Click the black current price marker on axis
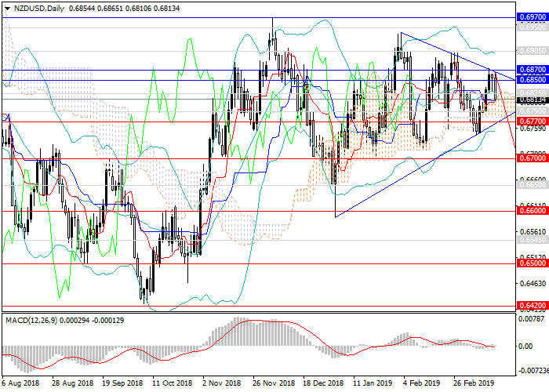549x392 pixels. tap(532, 100)
